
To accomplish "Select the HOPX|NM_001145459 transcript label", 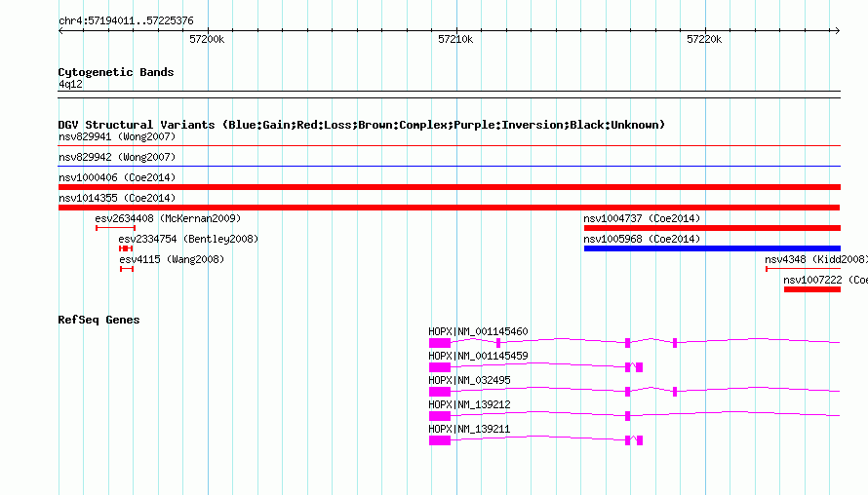I will 478,357.
